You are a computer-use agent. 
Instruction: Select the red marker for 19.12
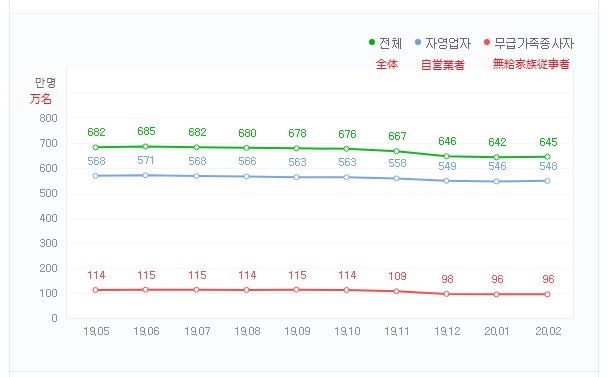(447, 294)
